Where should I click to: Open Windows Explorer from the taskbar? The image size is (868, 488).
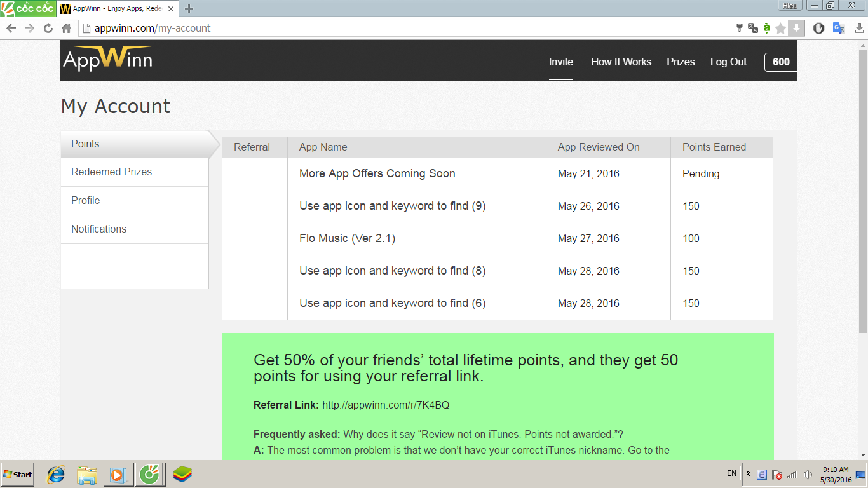(x=87, y=475)
